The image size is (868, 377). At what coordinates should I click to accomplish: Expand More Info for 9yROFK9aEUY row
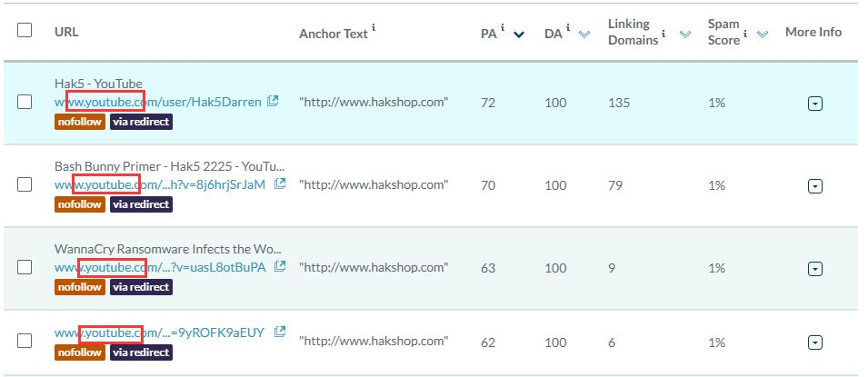tap(815, 343)
